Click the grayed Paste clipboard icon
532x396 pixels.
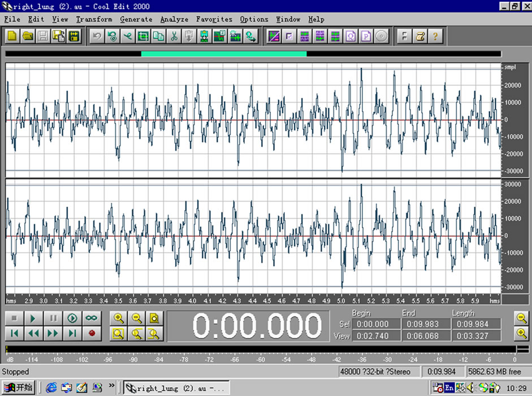pos(189,36)
